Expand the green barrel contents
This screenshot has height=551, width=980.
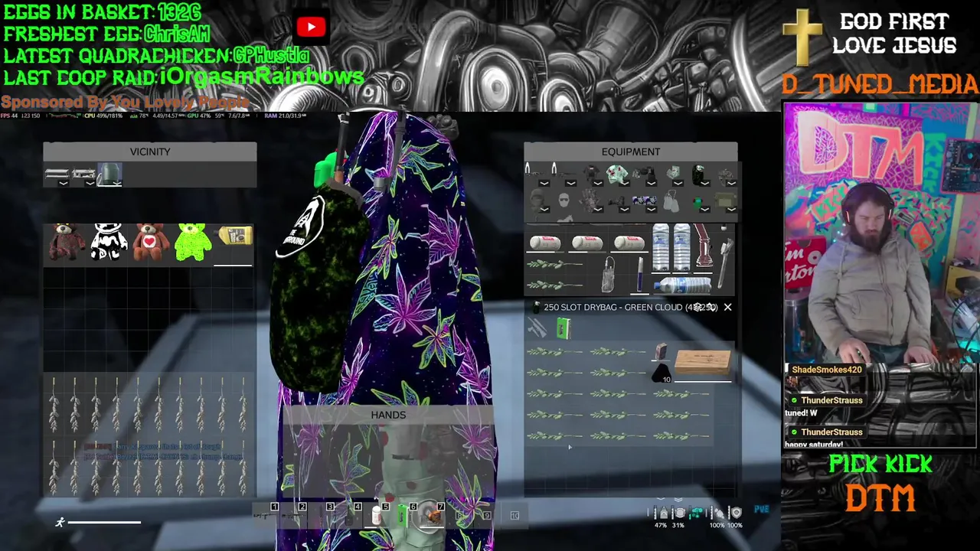click(116, 183)
